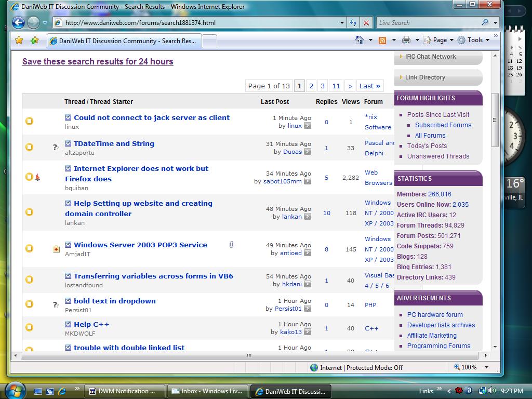Viewport: 532px width, 399px height.
Task: Go to last post by antioed arrow icon
Action: tap(308, 253)
